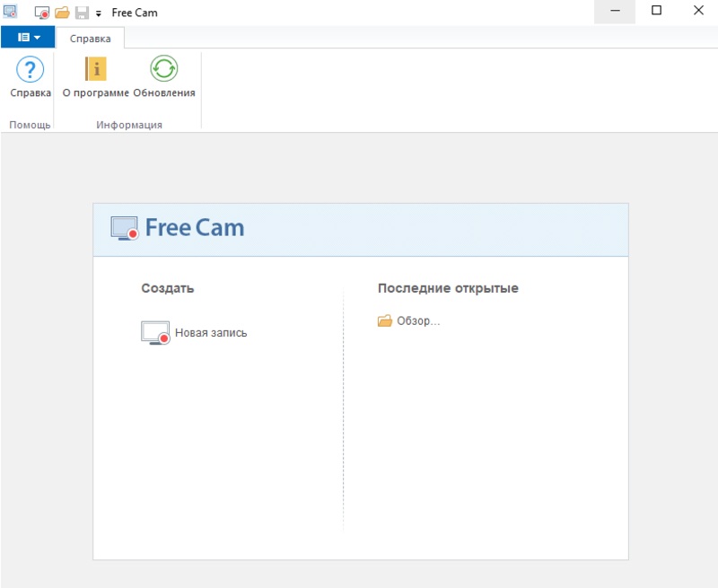
Task: Start a Новая запись recording
Action: pos(194,333)
